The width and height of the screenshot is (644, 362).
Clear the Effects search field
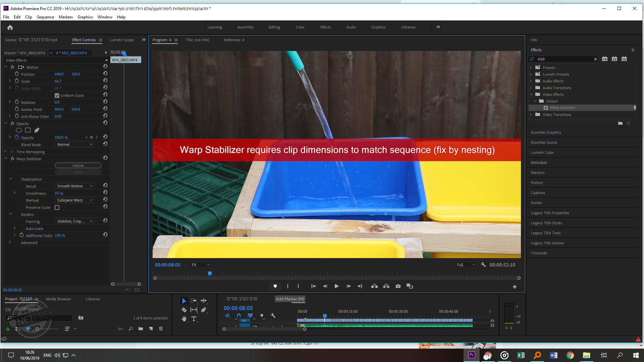coord(595,59)
